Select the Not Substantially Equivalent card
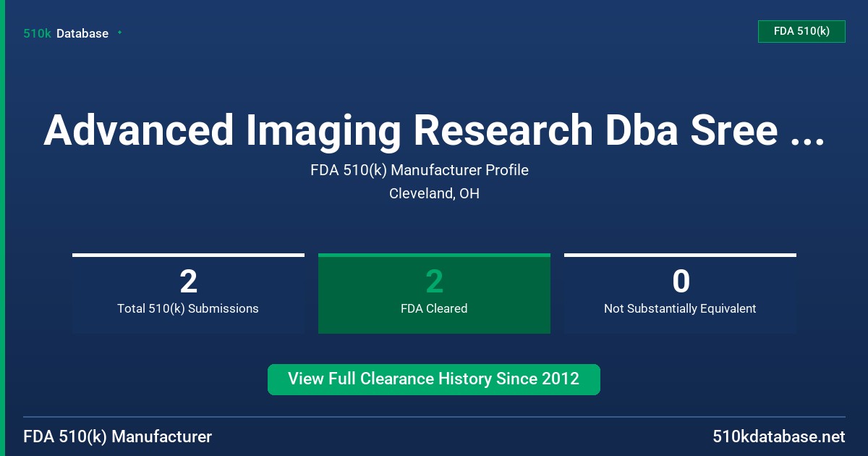 680,293
